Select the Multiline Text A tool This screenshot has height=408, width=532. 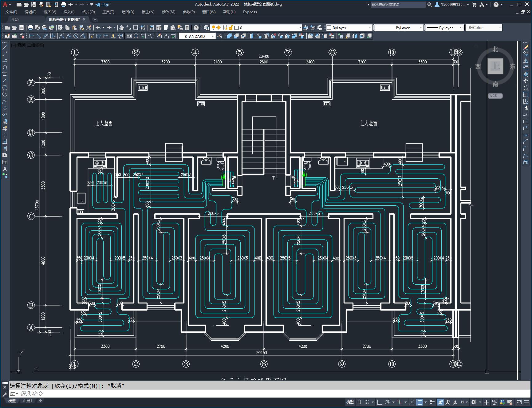coord(5,169)
